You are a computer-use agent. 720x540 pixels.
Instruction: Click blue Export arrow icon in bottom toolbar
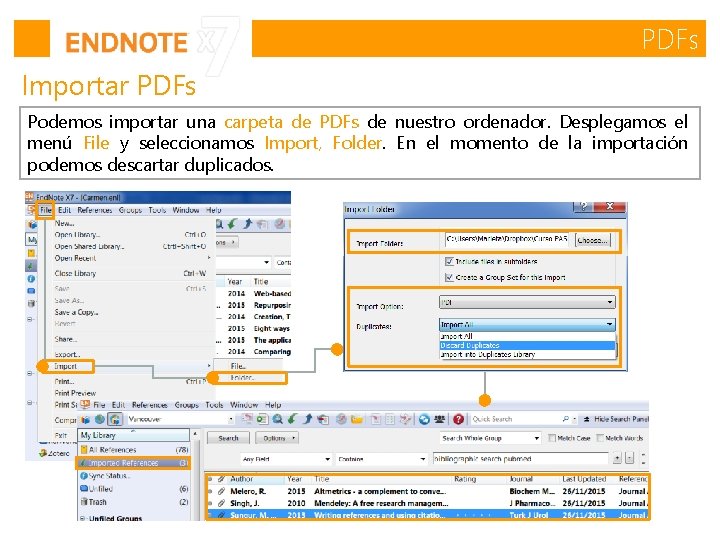(308, 419)
